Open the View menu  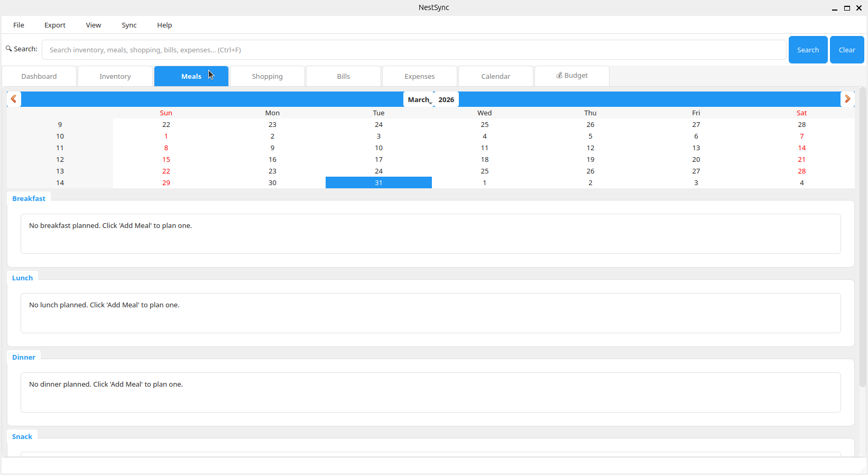pyautogui.click(x=94, y=25)
